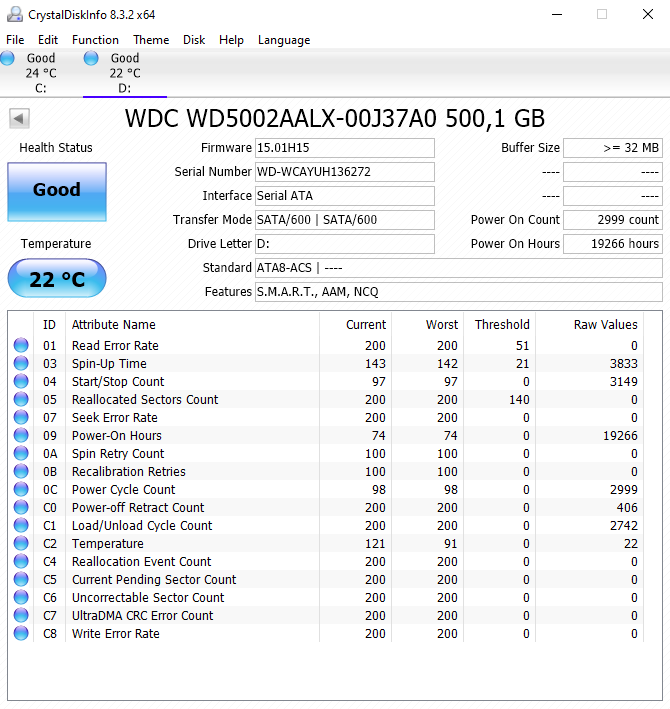
Task: Click the 24 °C label for C: drive
Action: coord(41,73)
